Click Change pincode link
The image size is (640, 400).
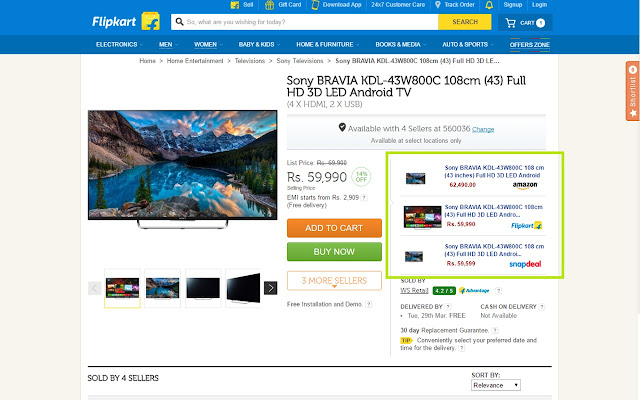(483, 129)
